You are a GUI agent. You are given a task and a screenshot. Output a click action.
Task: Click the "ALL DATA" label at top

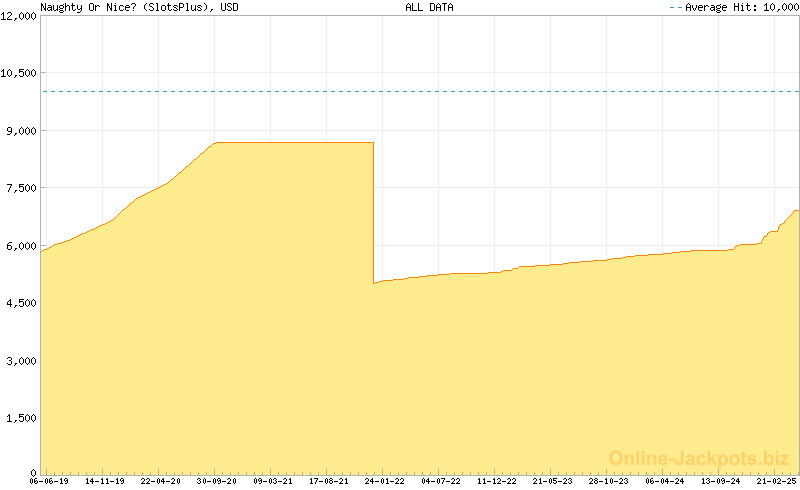point(429,7)
